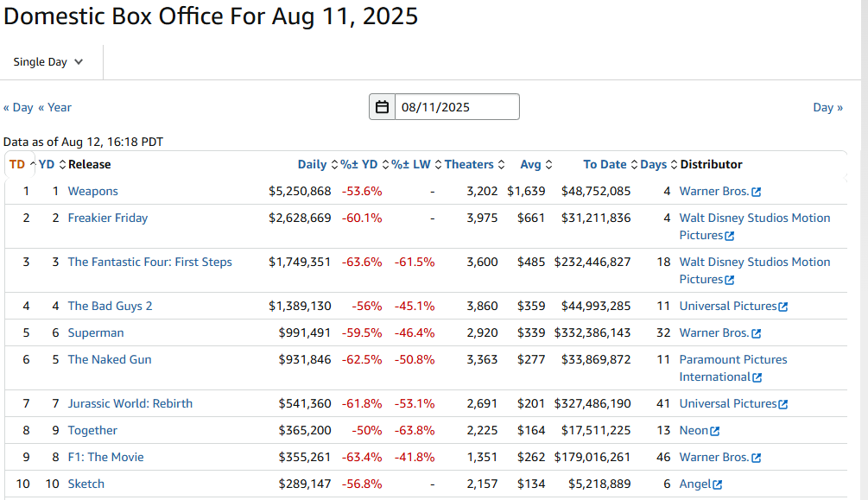Screen dimensions: 868x500
Task: Sort table by Avg column
Action: 535,164
